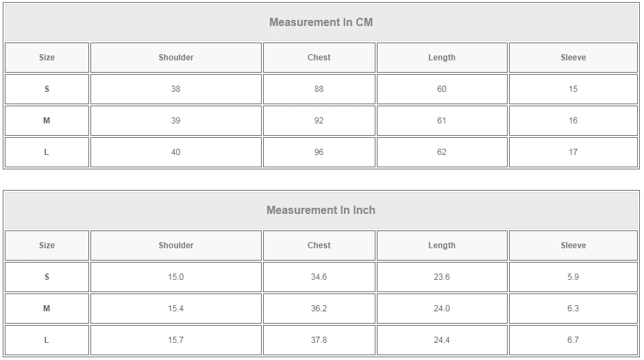644x360 pixels.
Task: Select the Shoulder header in the CM table
Action: (x=176, y=58)
